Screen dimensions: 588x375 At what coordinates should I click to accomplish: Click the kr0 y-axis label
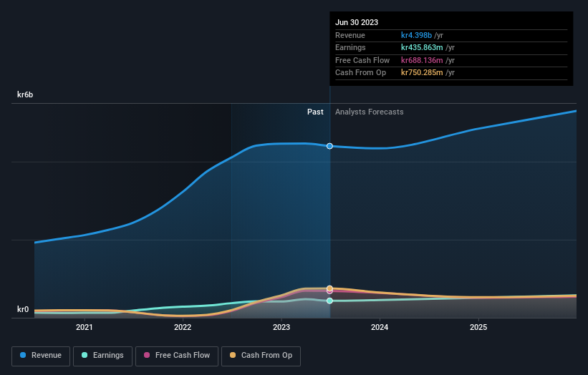(23, 309)
